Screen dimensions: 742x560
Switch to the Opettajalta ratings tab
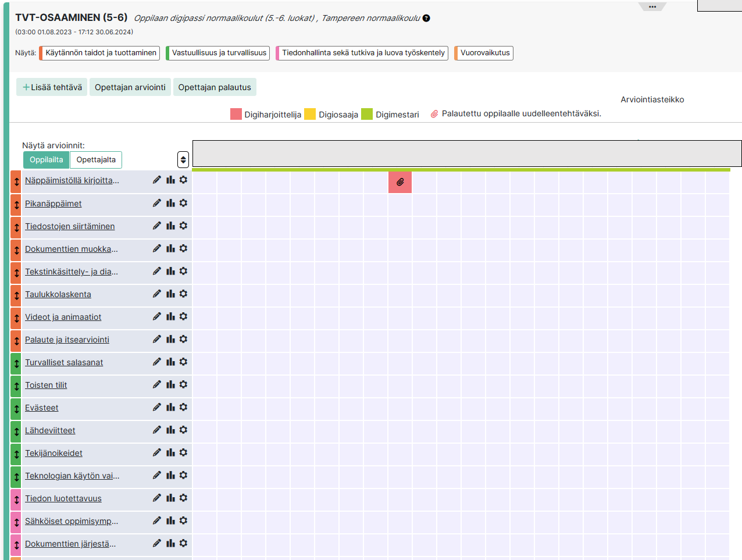pyautogui.click(x=96, y=160)
